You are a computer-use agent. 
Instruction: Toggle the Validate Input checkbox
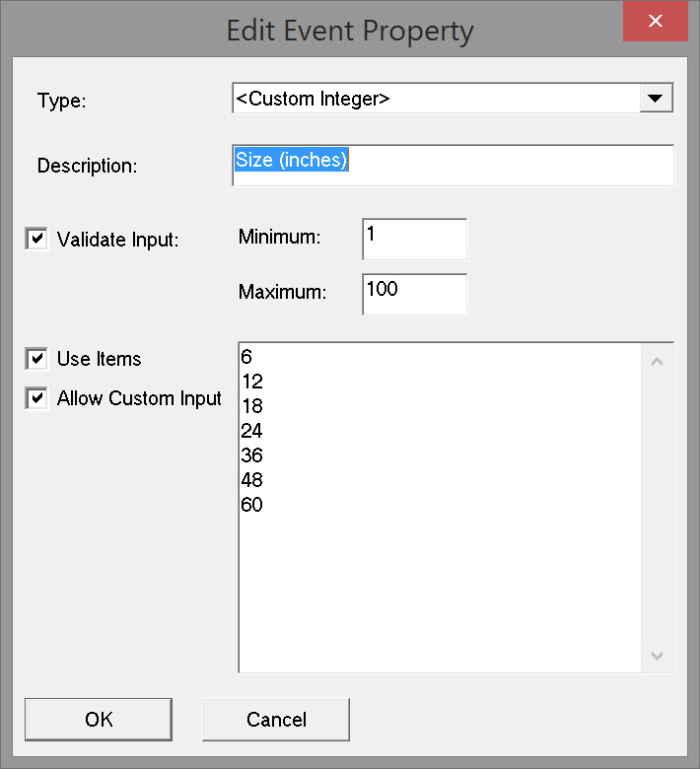36,239
